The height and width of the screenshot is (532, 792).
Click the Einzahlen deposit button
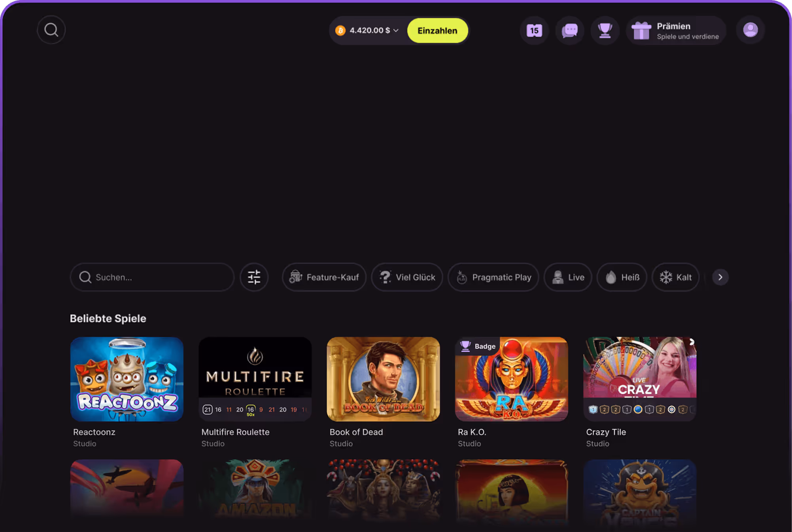click(x=437, y=30)
